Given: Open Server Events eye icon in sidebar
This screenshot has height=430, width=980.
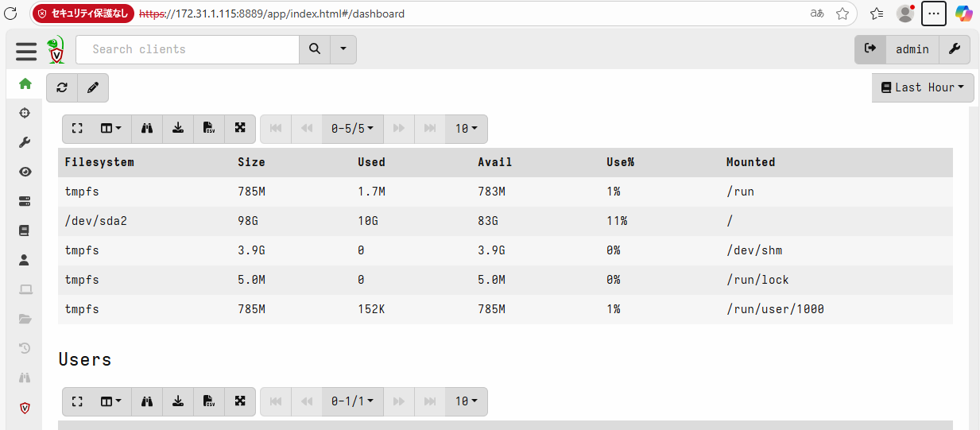Looking at the screenshot, I should (x=25, y=172).
